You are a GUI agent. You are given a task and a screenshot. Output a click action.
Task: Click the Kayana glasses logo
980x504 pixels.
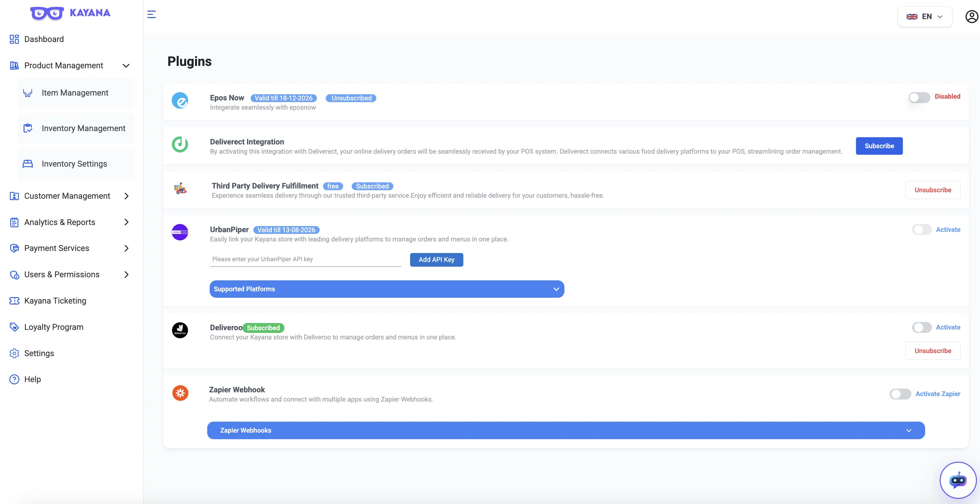[47, 13]
